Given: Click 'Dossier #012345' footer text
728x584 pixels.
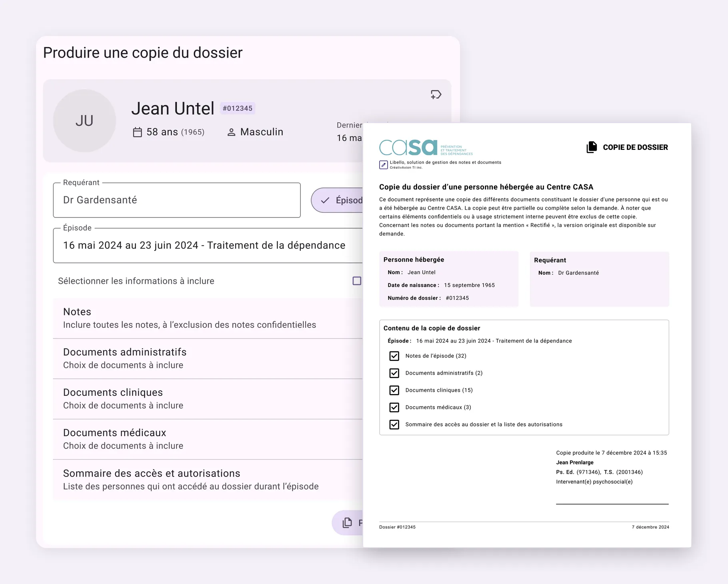Looking at the screenshot, I should (x=397, y=527).
